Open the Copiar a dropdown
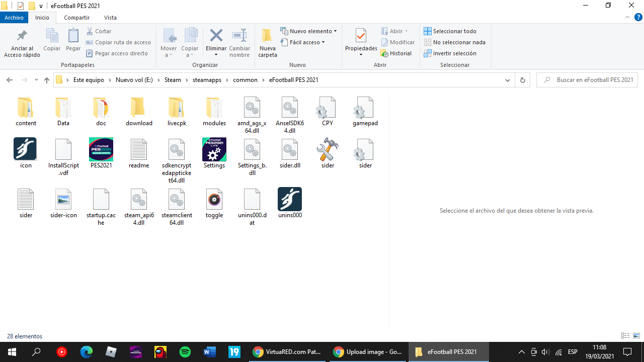This screenshot has height=362, width=644. [x=190, y=42]
